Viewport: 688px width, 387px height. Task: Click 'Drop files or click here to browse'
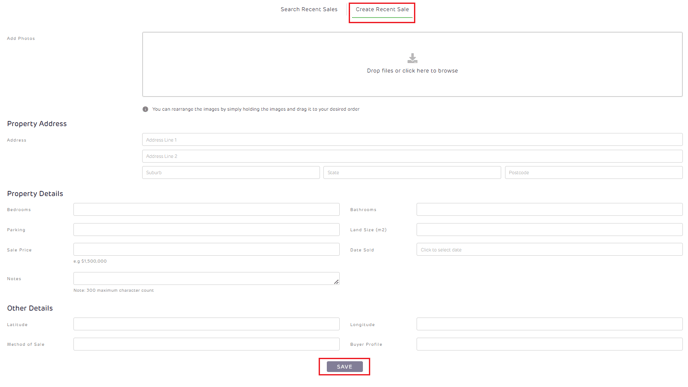click(x=412, y=71)
